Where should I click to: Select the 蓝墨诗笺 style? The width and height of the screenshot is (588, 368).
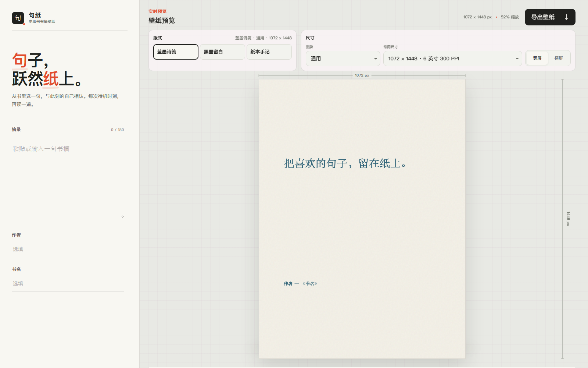(x=176, y=52)
